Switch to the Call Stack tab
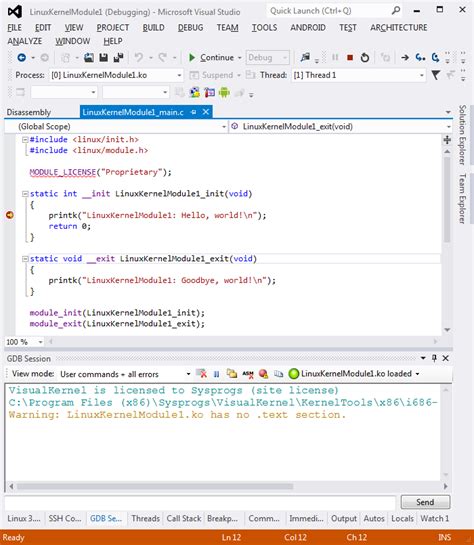The width and height of the screenshot is (474, 545). click(184, 518)
